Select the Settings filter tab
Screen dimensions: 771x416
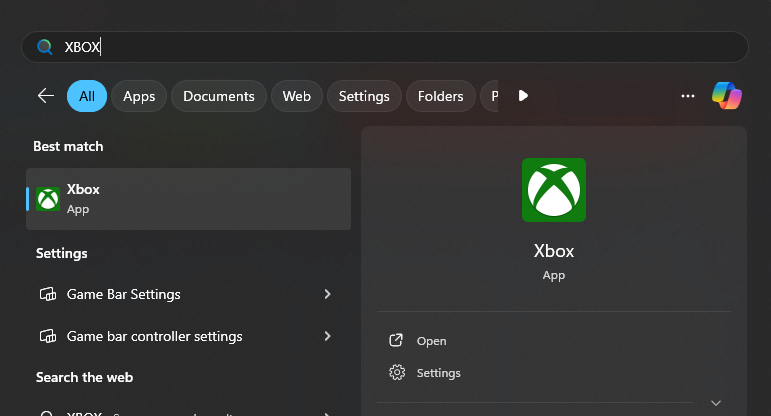pos(364,96)
